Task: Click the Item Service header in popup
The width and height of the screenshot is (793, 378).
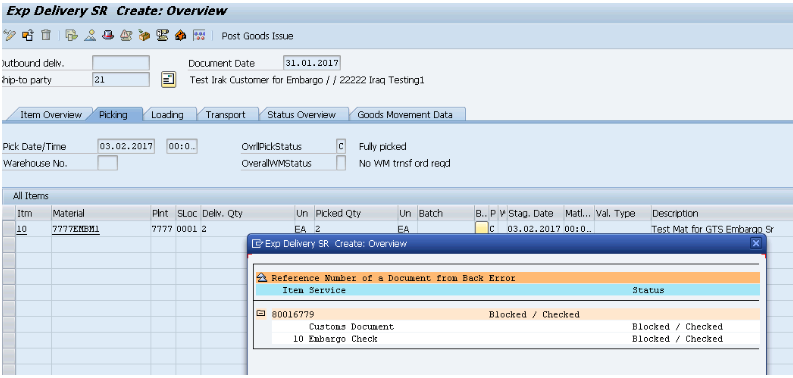Action: 314,290
